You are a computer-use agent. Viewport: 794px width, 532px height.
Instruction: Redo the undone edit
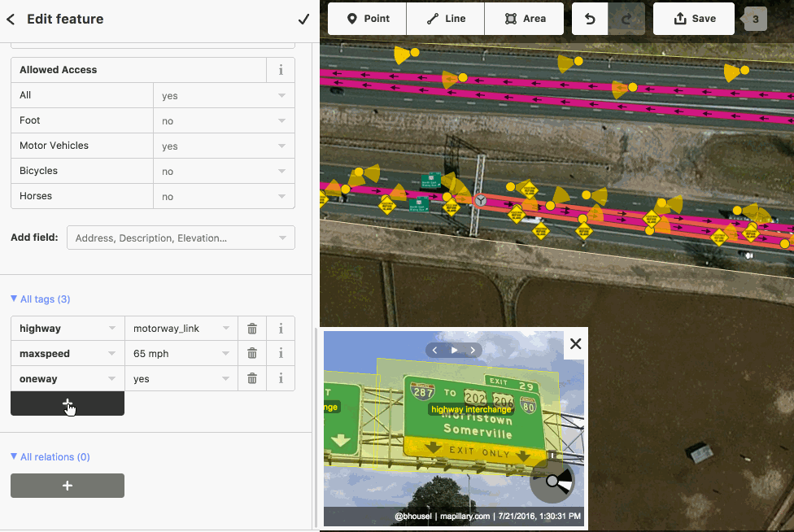[626, 19]
